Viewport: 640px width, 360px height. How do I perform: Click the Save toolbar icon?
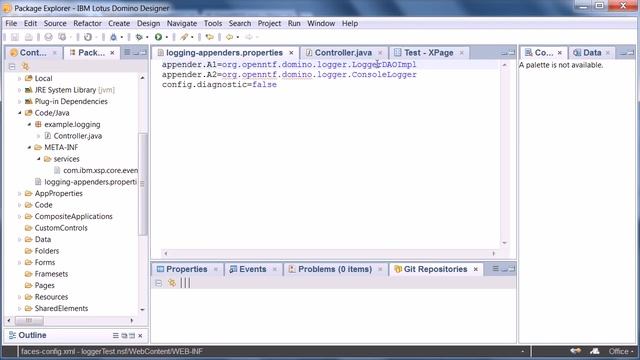coord(15,37)
